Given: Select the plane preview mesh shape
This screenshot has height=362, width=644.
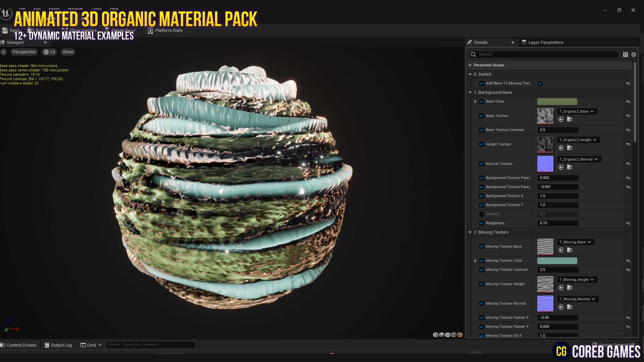Looking at the screenshot, I should tap(447, 335).
